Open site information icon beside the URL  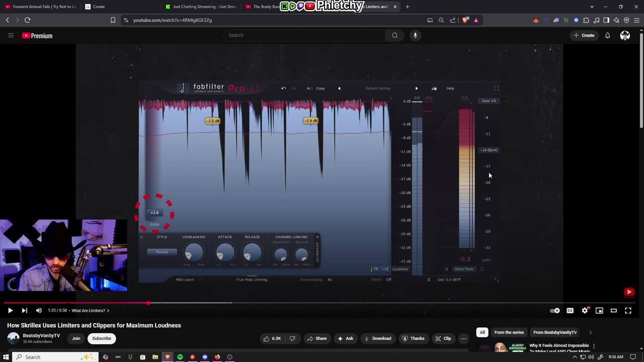tap(126, 20)
